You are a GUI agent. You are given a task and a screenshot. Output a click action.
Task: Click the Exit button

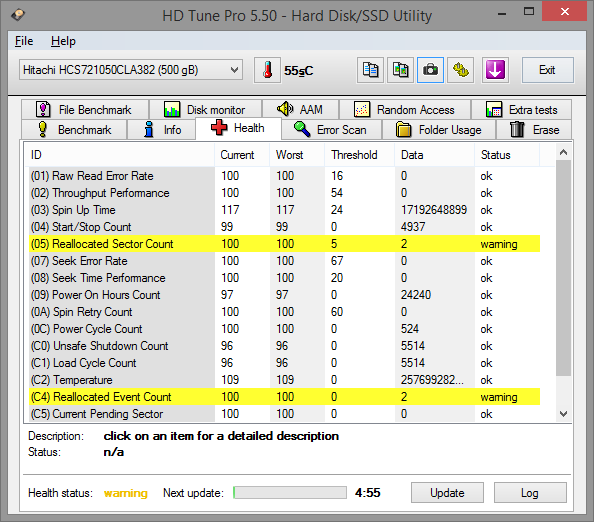click(x=547, y=70)
